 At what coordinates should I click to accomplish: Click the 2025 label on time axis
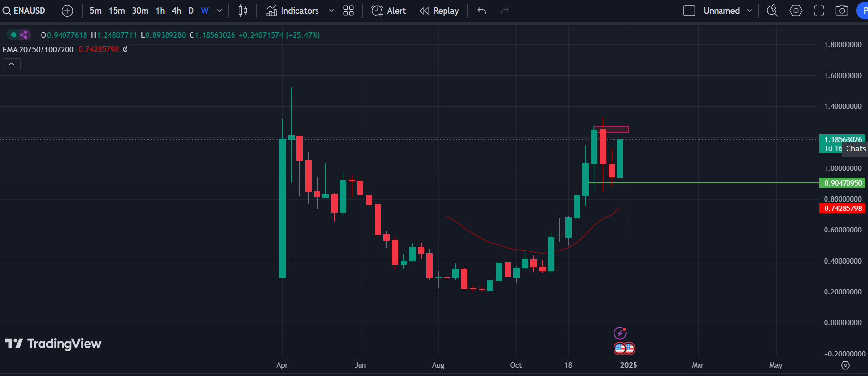pyautogui.click(x=629, y=365)
